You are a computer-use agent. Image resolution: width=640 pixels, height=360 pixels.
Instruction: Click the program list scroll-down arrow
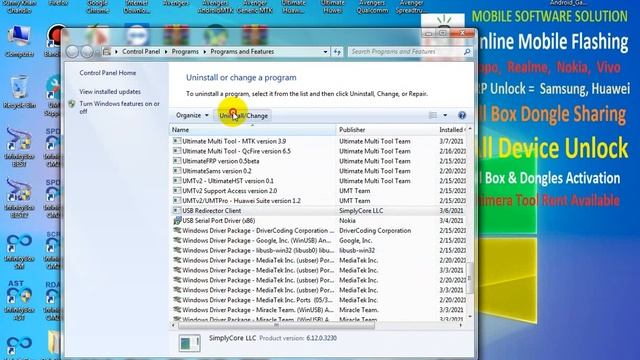tap(470, 316)
